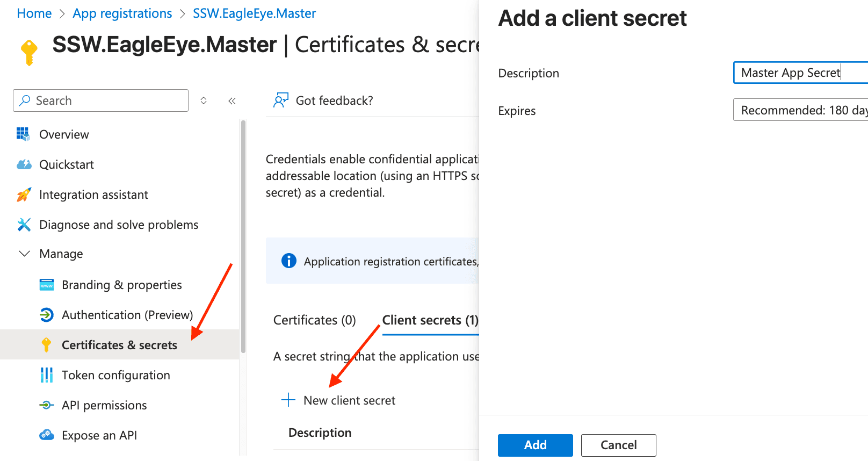This screenshot has height=461, width=868.
Task: Go to App registrations breadcrumb
Action: (122, 13)
